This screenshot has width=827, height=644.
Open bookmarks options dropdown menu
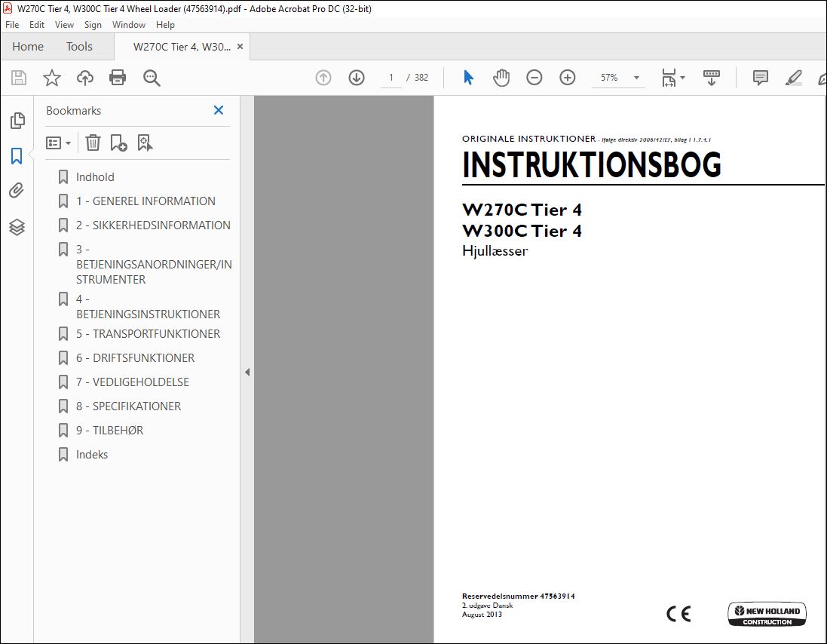[x=58, y=143]
